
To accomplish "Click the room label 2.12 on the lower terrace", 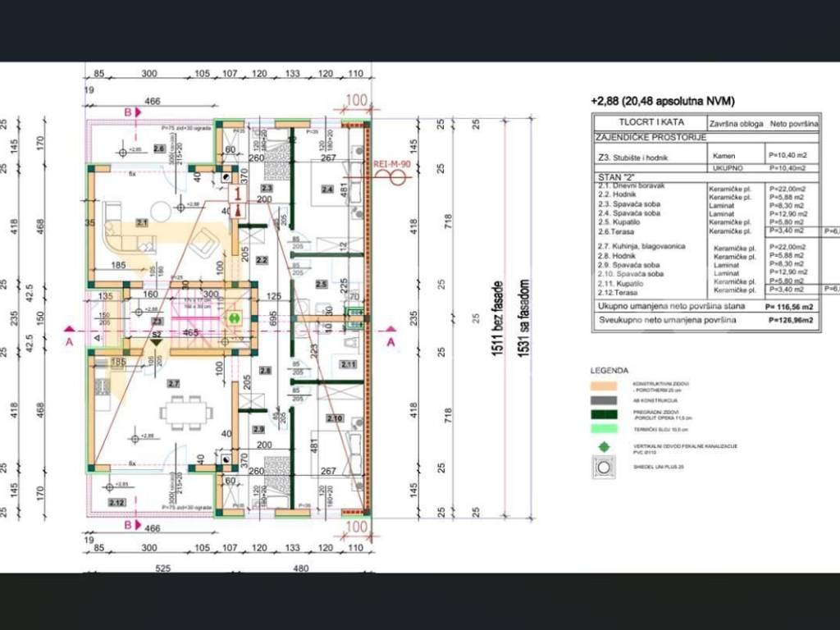I will point(116,502).
